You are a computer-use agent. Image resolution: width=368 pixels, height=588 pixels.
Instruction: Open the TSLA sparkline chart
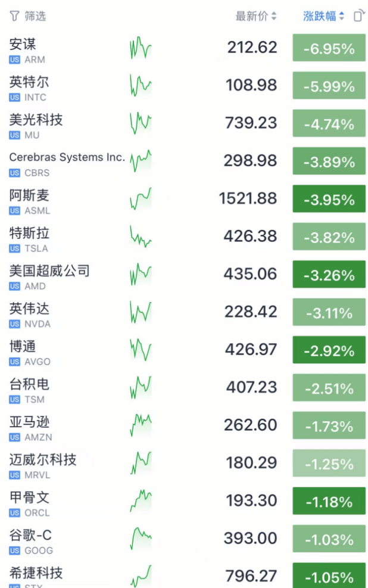point(141,237)
